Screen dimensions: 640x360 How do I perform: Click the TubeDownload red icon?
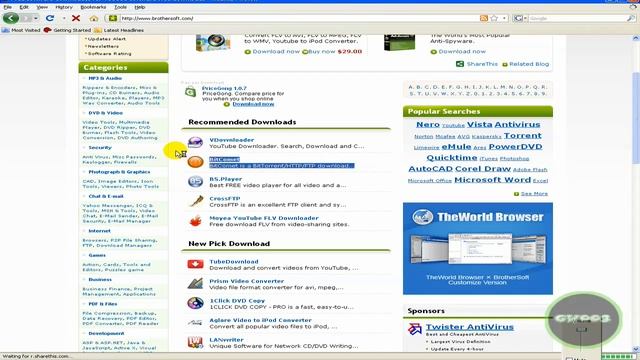[195, 264]
